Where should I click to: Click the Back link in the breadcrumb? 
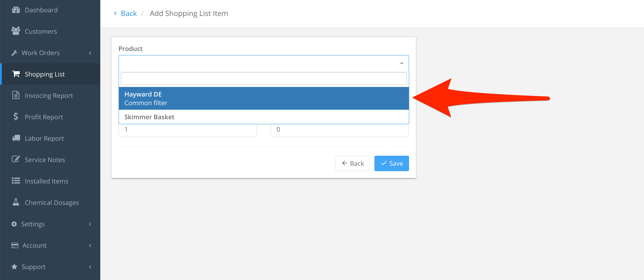coord(129,13)
